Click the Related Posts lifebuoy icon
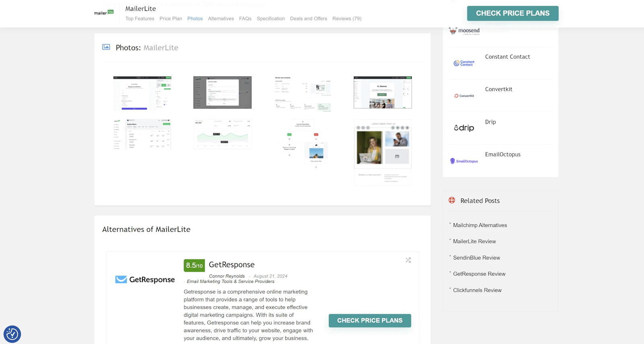 (x=452, y=200)
